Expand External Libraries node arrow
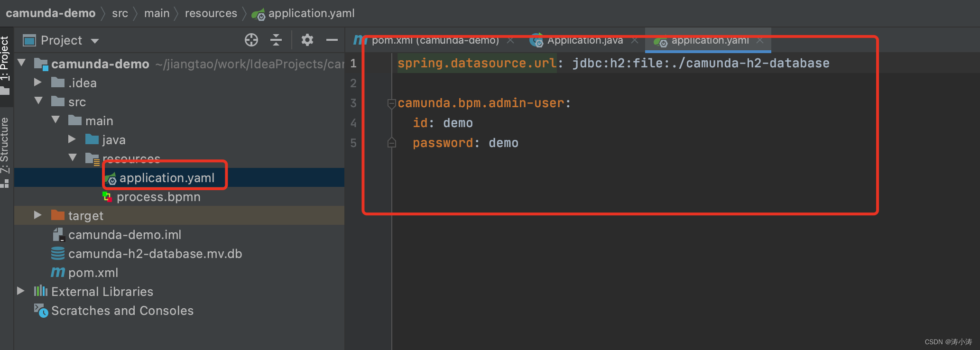The image size is (980, 350). click(x=21, y=291)
